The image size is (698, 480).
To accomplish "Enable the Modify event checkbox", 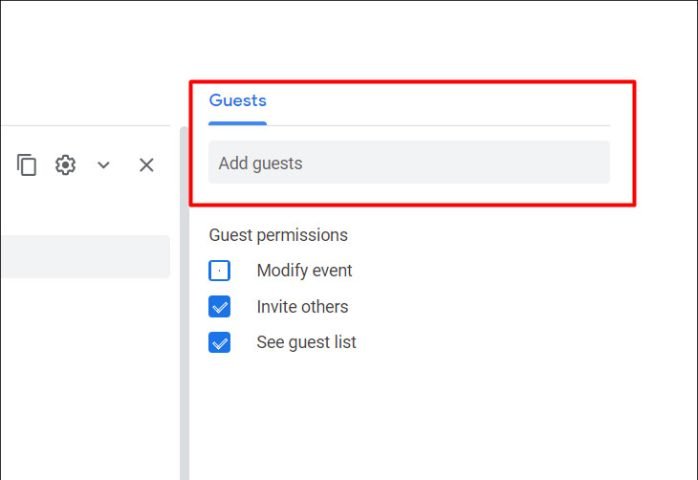I will 220,271.
